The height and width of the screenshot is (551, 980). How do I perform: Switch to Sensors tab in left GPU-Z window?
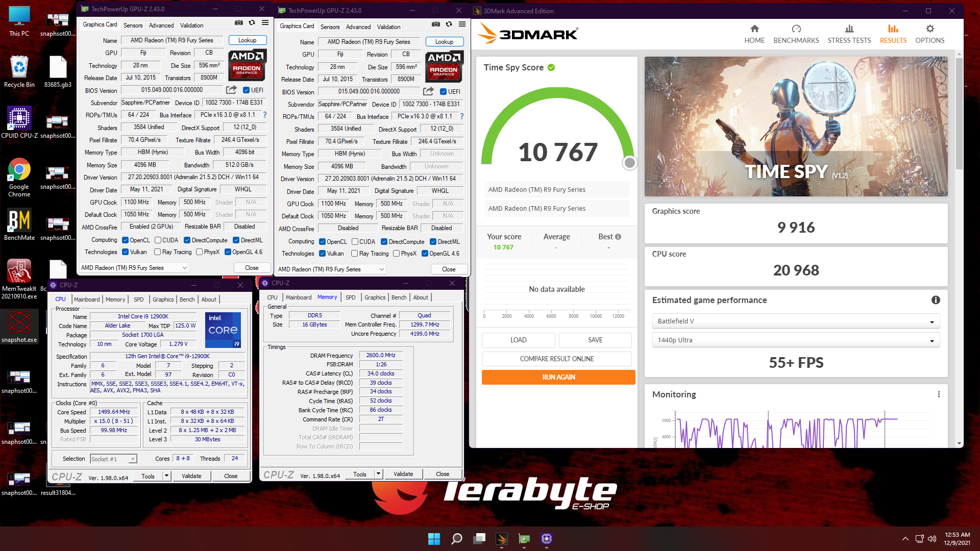click(133, 26)
